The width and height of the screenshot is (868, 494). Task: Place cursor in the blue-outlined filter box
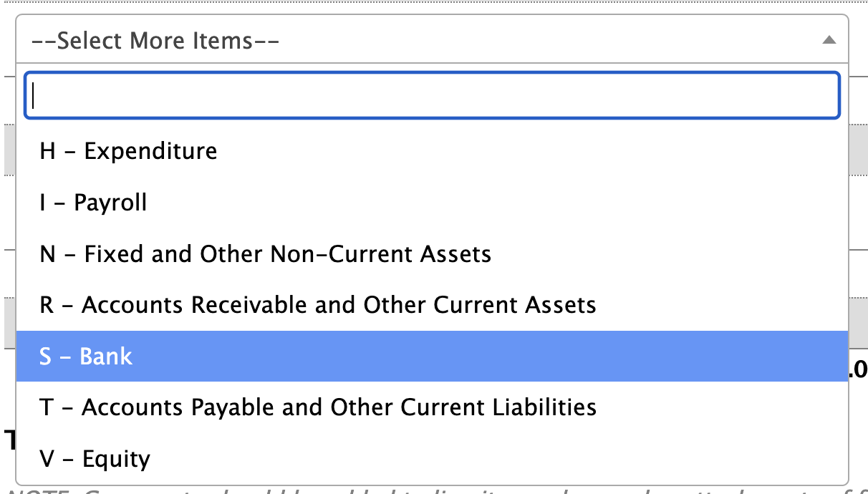click(x=432, y=95)
